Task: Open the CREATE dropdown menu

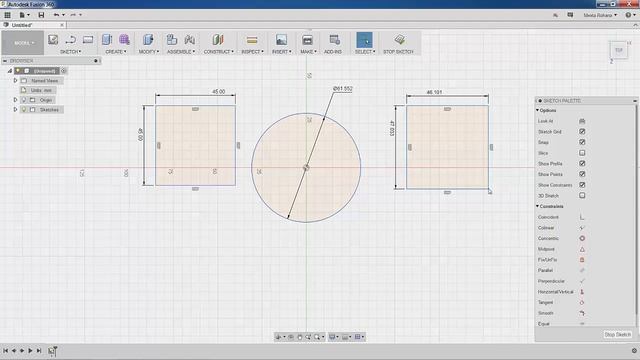Action: coord(116,52)
